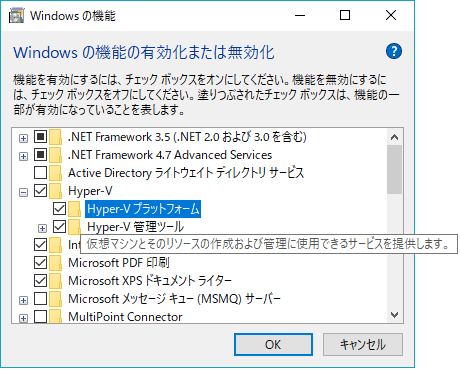Screen dimensions: 460x370
Task: Uncheck Microsoft XPS ドキュメント ライター checkbox
Action: click(41, 281)
